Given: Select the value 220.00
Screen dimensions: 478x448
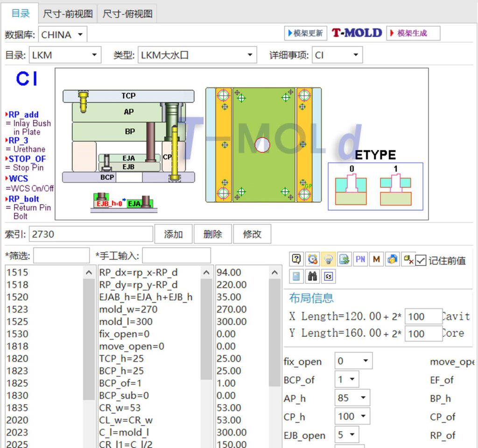Looking at the screenshot, I should tap(242, 284).
